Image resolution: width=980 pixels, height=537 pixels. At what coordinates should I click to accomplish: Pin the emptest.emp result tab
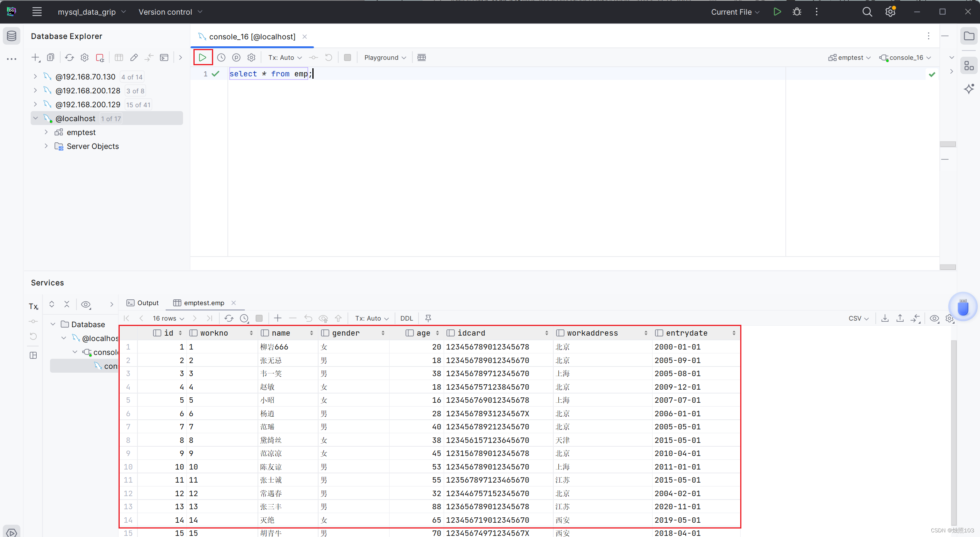[x=428, y=318]
